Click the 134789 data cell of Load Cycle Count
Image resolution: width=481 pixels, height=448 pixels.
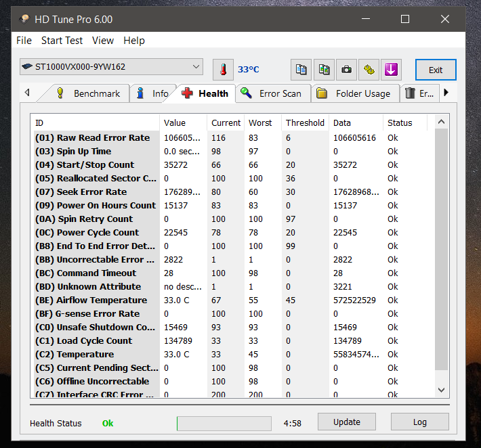pos(348,341)
